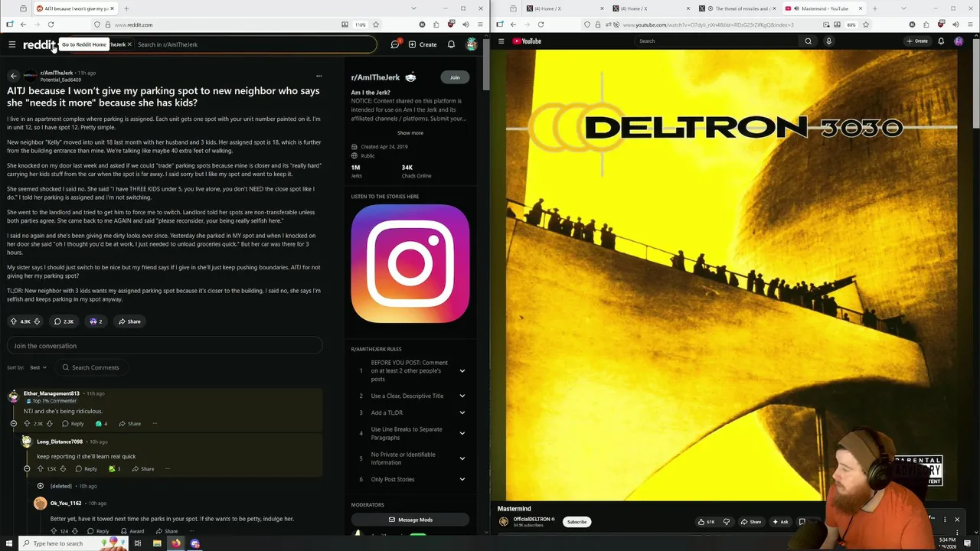This screenshot has width=980, height=551.
Task: Focus the Search in r/AmITheJerk field
Action: [253, 44]
